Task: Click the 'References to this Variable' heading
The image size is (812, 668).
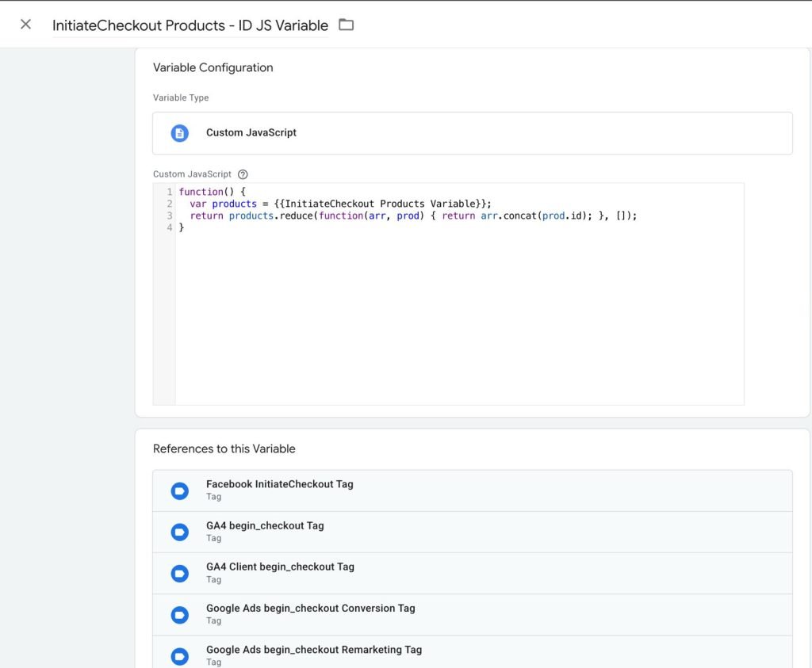Action: 224,449
